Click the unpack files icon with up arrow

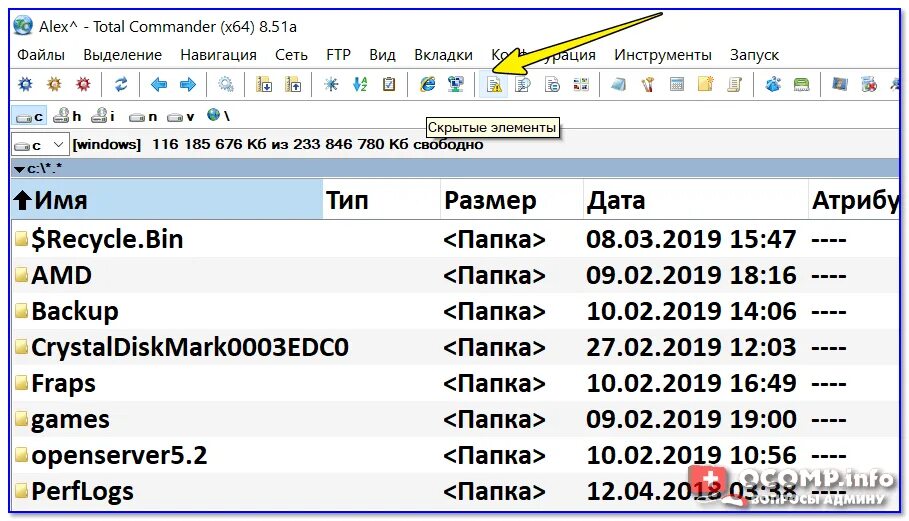click(293, 85)
